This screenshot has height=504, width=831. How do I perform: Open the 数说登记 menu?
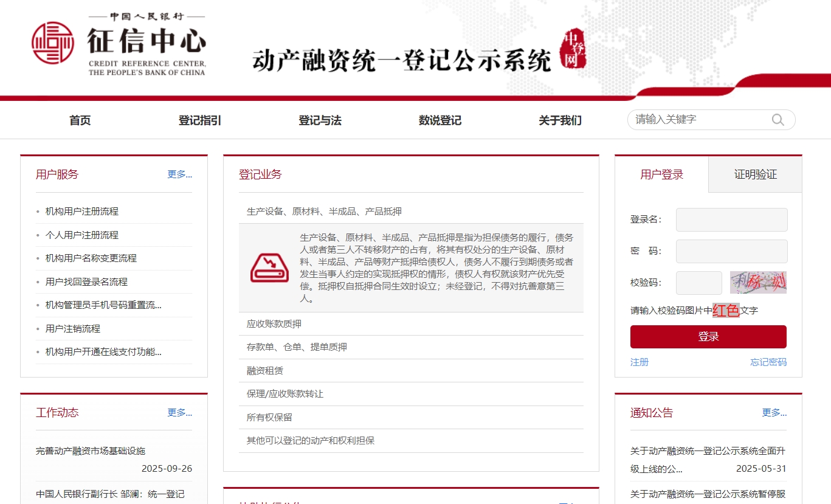[x=440, y=120]
